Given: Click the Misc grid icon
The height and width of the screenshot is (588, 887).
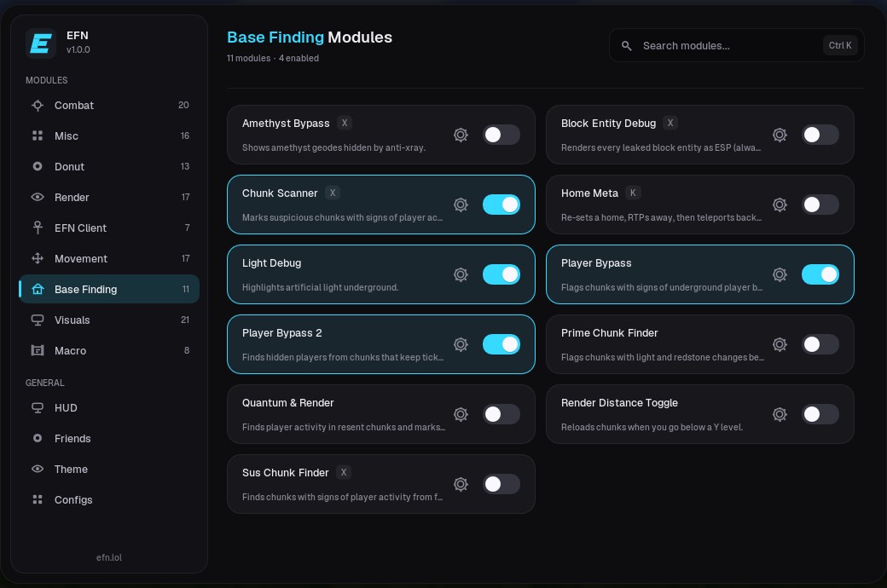Looking at the screenshot, I should point(38,135).
